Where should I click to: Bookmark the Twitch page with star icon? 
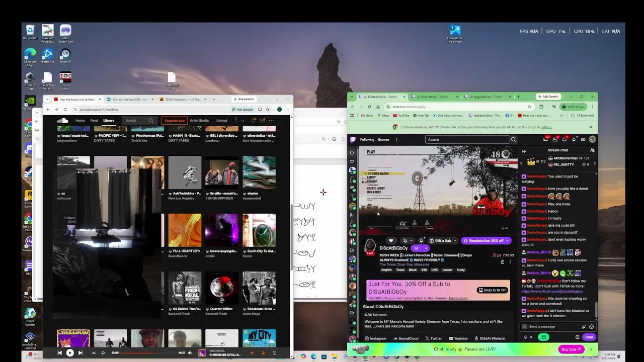click(529, 107)
